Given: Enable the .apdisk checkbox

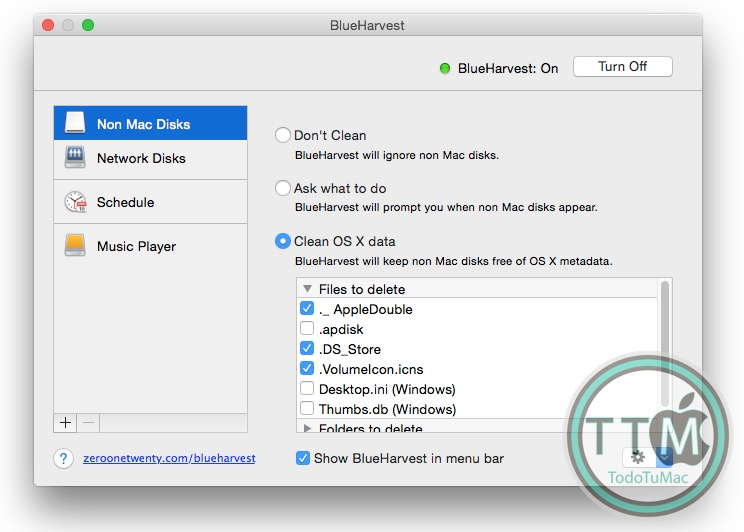Looking at the screenshot, I should 307,328.
